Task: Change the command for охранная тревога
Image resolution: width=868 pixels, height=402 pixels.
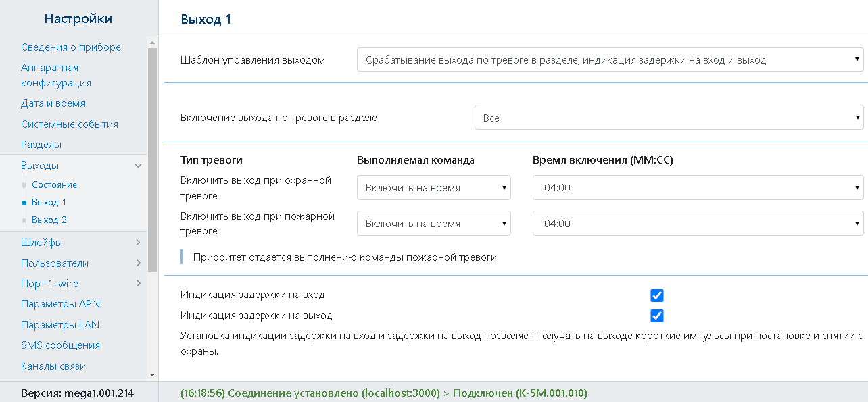Action: [x=434, y=188]
